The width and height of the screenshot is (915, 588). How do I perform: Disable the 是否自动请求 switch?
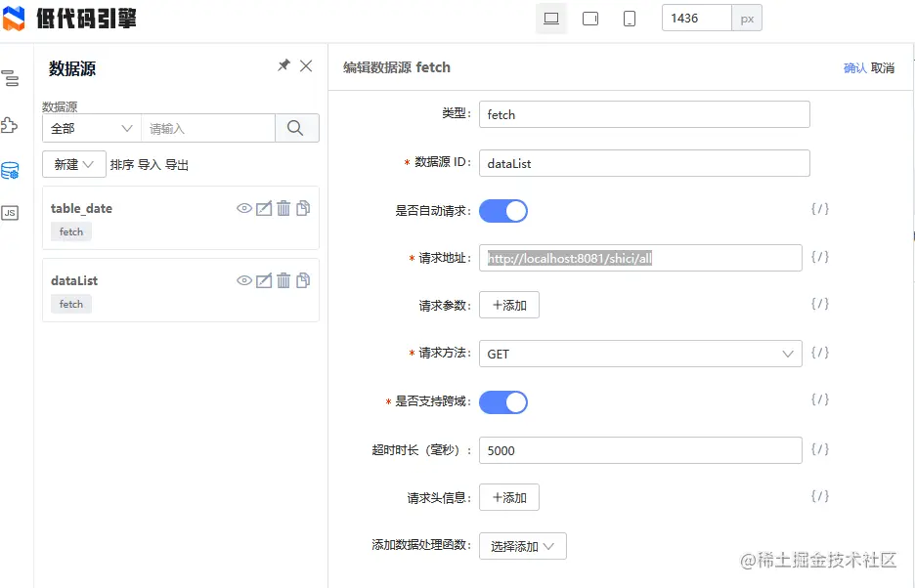coord(503,210)
